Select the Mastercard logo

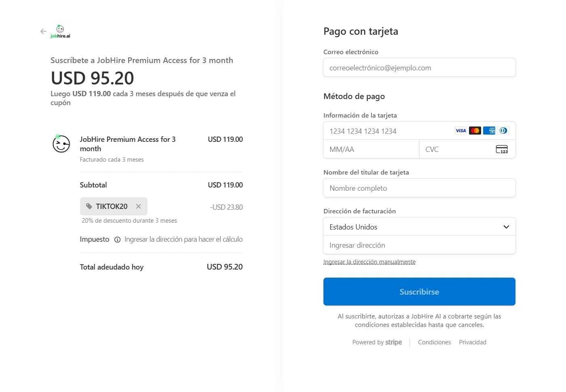[475, 131]
